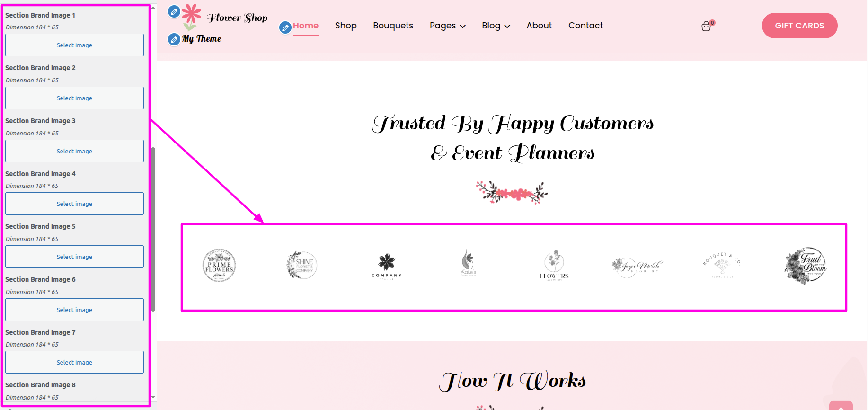The image size is (868, 410).
Task: Open the shopping cart basket icon
Action: tap(706, 26)
